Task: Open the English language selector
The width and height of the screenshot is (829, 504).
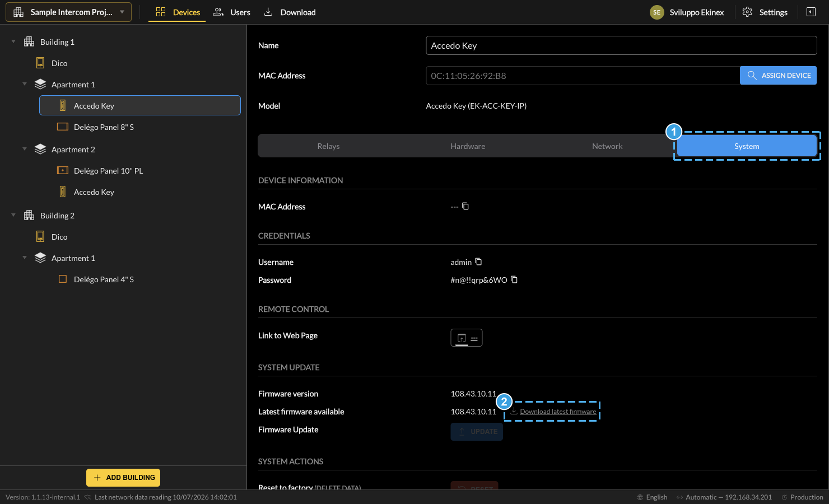Action: (x=652, y=497)
